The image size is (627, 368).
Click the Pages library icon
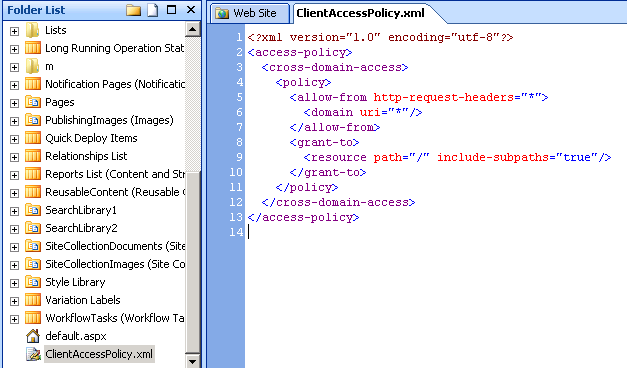[32, 102]
